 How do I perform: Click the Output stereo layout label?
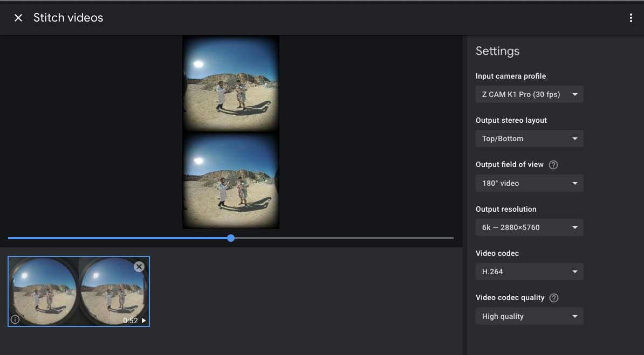coord(511,120)
